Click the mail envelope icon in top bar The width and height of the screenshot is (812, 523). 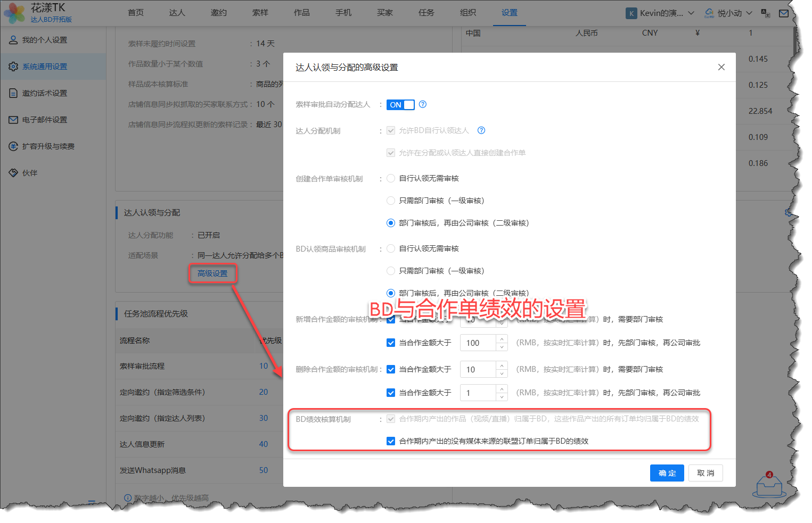(784, 13)
